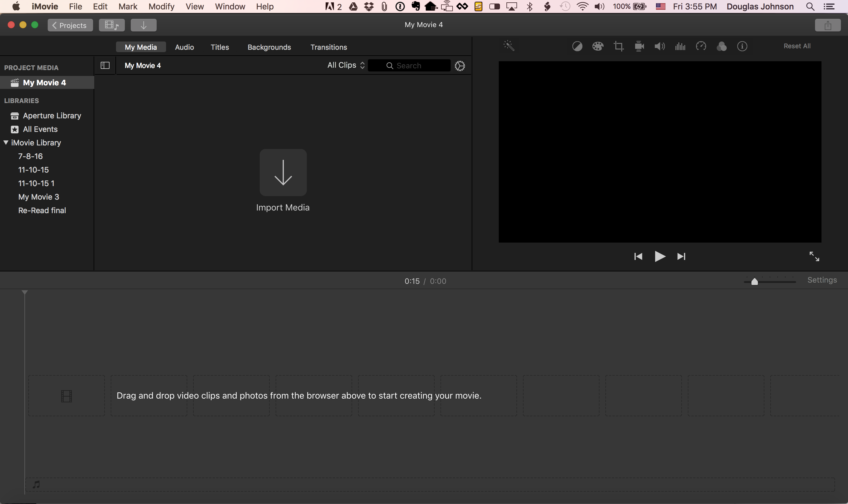This screenshot has width=848, height=504.
Task: Click the timeline zoom slider handle
Action: pyautogui.click(x=754, y=281)
